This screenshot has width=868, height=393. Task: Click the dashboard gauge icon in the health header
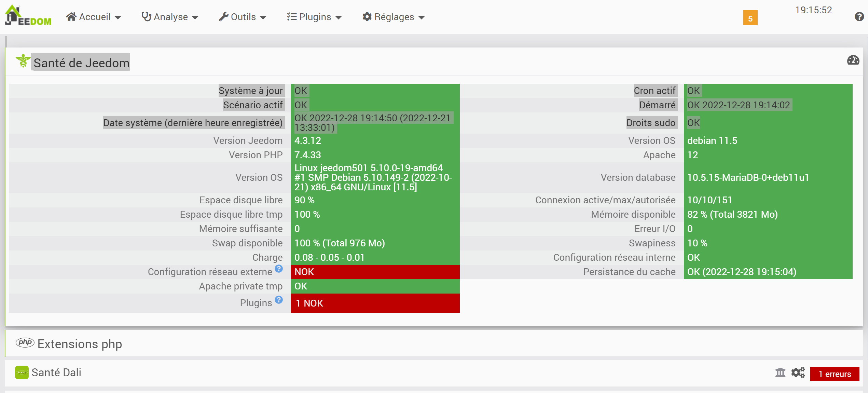pos(853,60)
